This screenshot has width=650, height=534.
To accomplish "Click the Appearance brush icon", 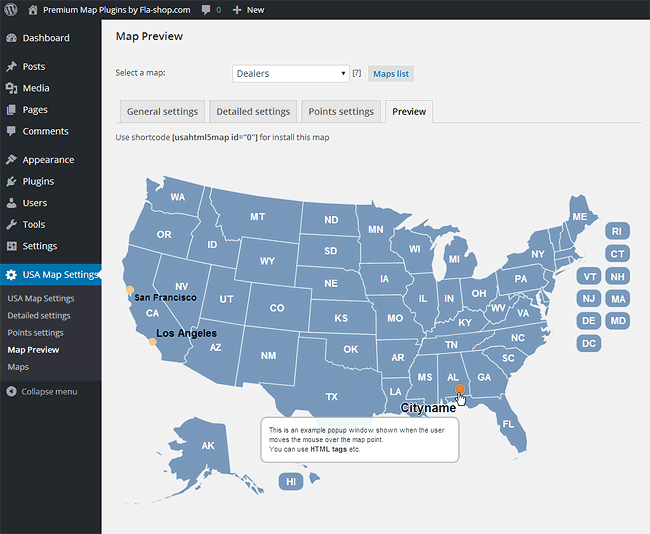I will [x=12, y=160].
